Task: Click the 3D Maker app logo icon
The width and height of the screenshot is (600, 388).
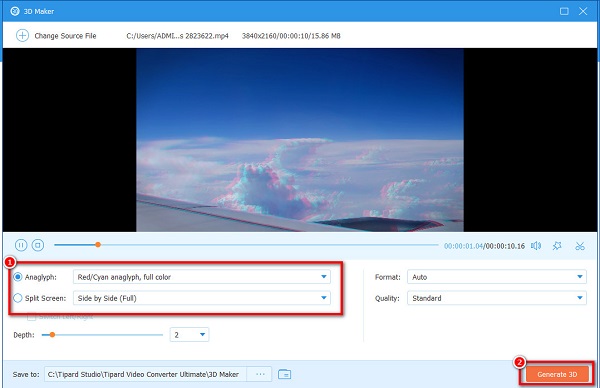Action: tap(15, 11)
